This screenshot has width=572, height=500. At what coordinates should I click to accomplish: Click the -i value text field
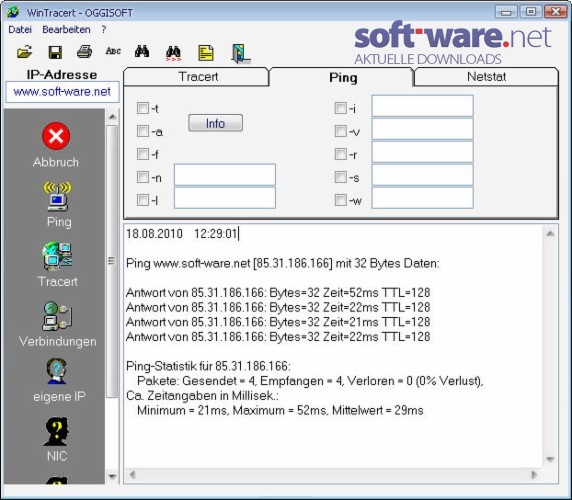click(422, 106)
